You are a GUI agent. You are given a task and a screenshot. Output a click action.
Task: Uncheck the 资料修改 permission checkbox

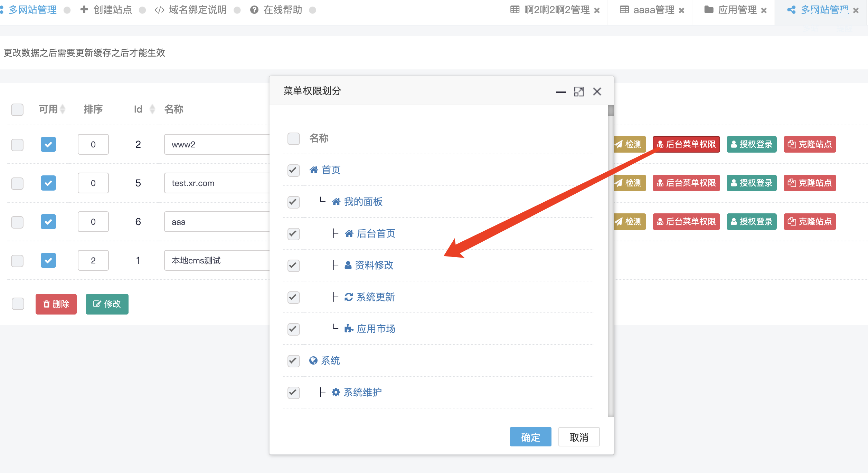294,266
